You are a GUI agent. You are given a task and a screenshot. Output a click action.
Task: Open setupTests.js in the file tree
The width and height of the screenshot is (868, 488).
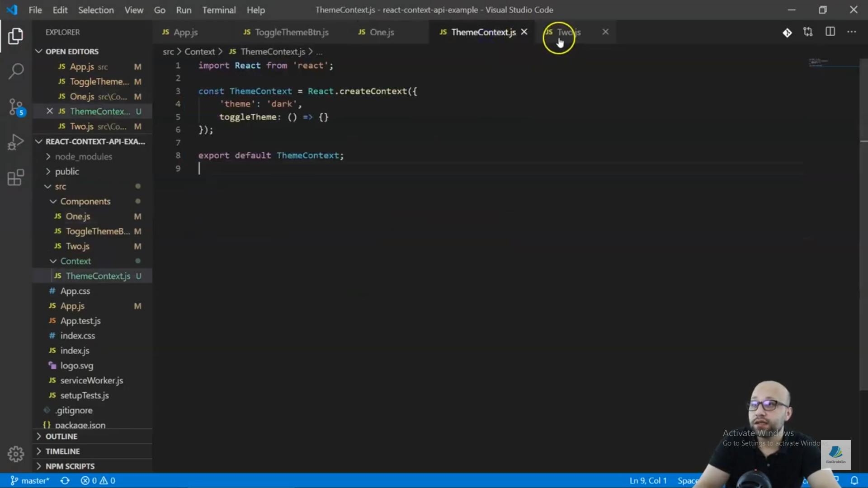[85, 395]
